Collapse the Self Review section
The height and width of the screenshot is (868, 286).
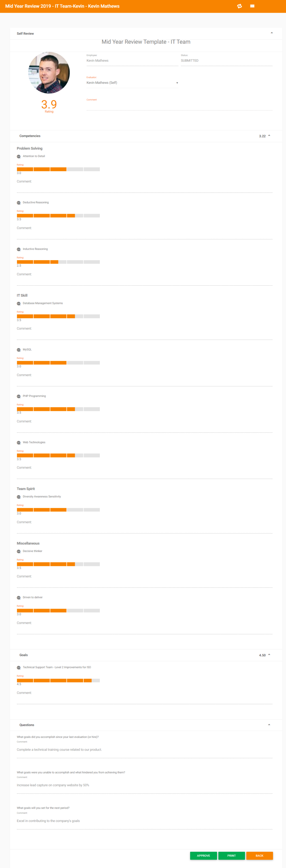click(x=271, y=33)
